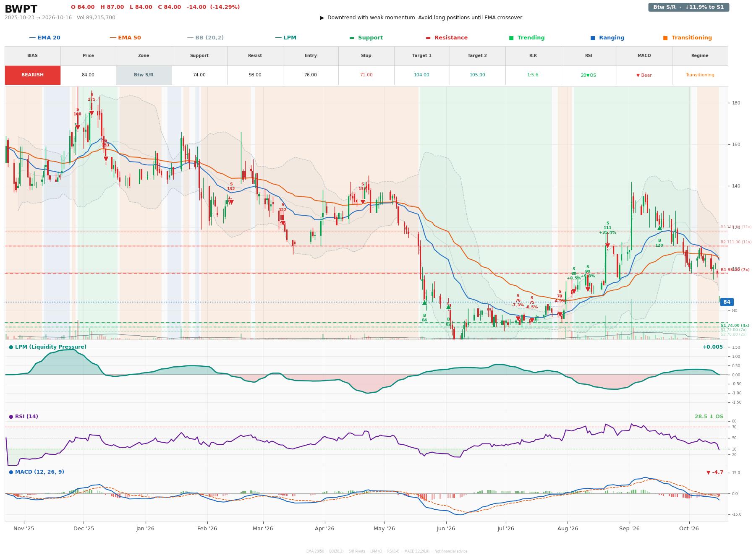This screenshot has width=756, height=558.
Task: Click the RSI (14) panel title
Action: pos(24,417)
